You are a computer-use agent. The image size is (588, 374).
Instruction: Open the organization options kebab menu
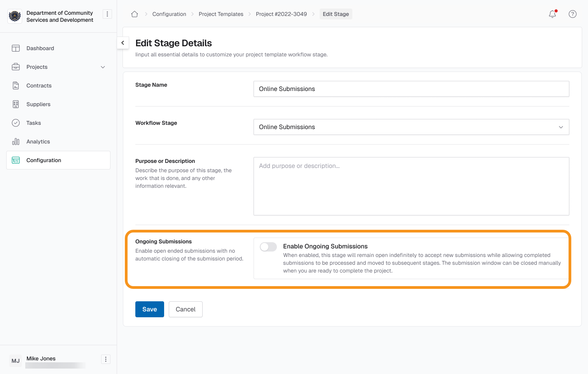(x=107, y=14)
